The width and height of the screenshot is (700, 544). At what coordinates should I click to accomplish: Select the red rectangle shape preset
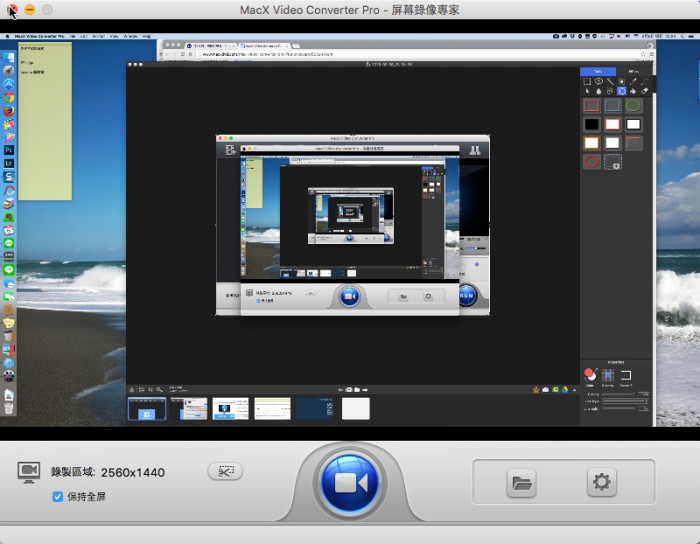pos(591,106)
